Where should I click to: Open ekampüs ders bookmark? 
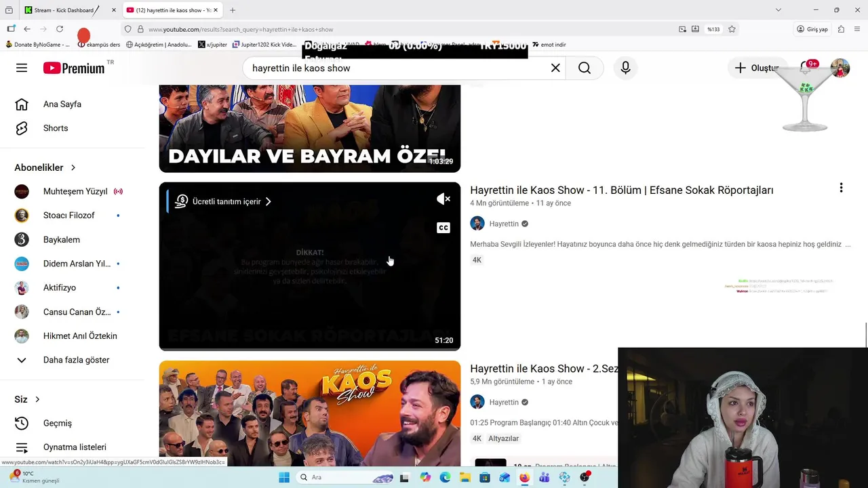99,45
